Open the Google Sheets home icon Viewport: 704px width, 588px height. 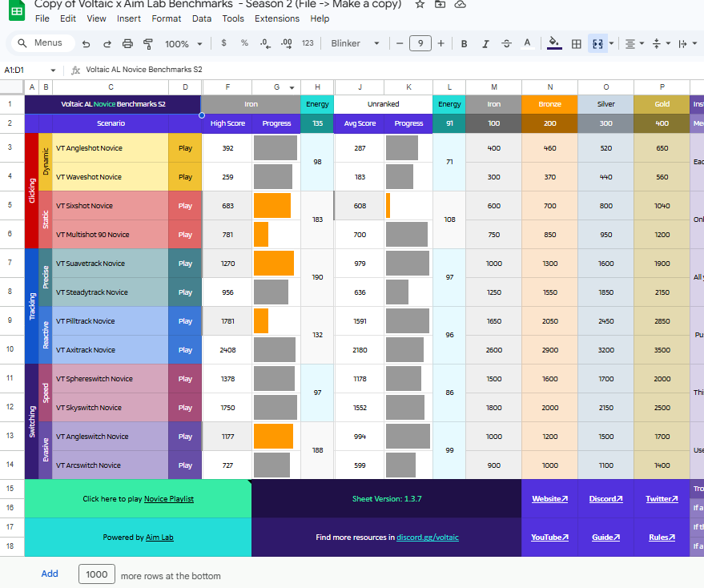tap(17, 10)
